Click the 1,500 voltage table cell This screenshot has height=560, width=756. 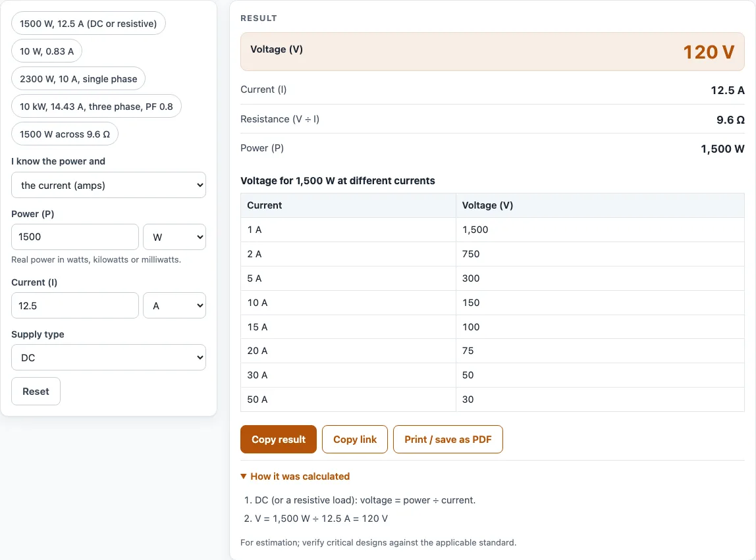[x=601, y=230]
